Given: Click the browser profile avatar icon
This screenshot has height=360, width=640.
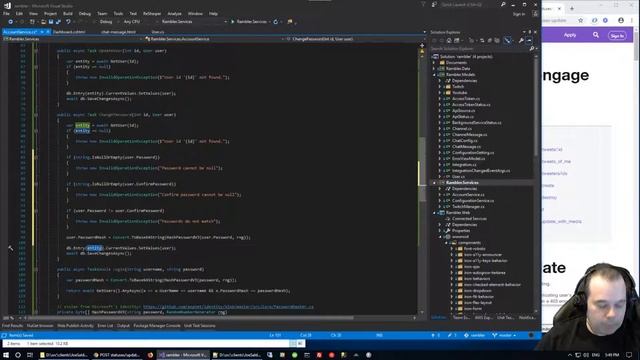Looking at the screenshot, I should [621, 20].
